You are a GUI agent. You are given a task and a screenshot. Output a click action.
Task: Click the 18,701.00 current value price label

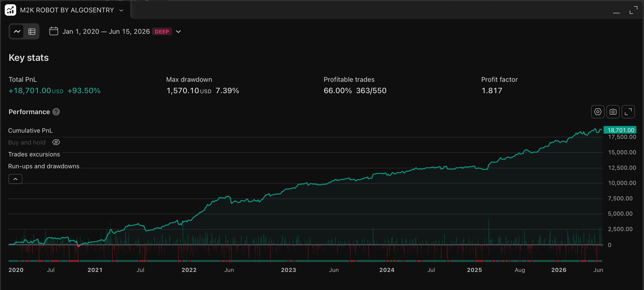coord(620,130)
